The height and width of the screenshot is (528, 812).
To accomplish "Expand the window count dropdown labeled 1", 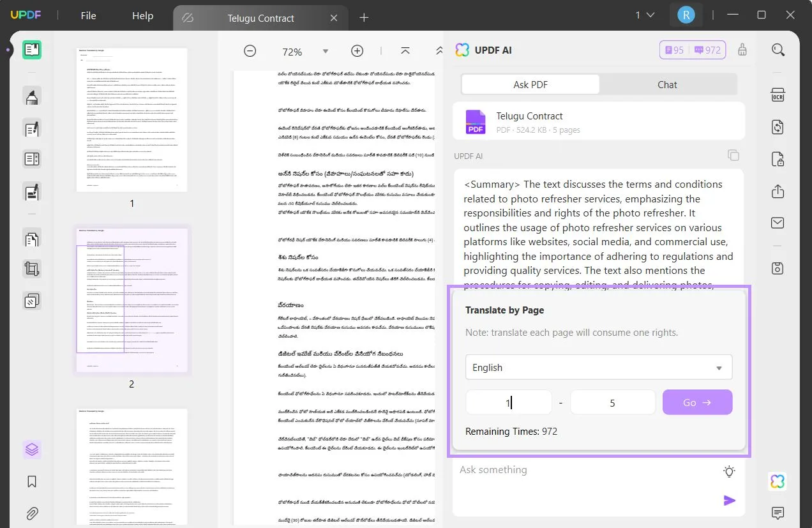I will click(x=645, y=15).
